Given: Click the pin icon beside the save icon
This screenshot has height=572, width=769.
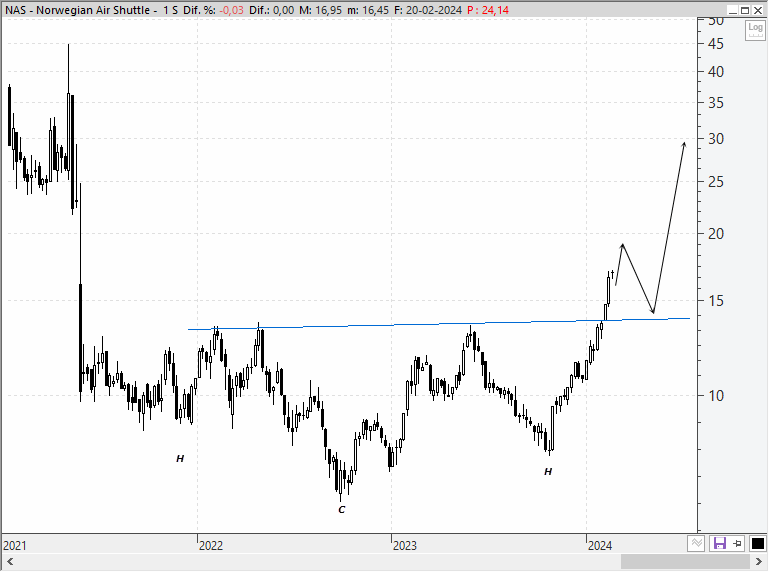Looking at the screenshot, I should pos(737,543).
